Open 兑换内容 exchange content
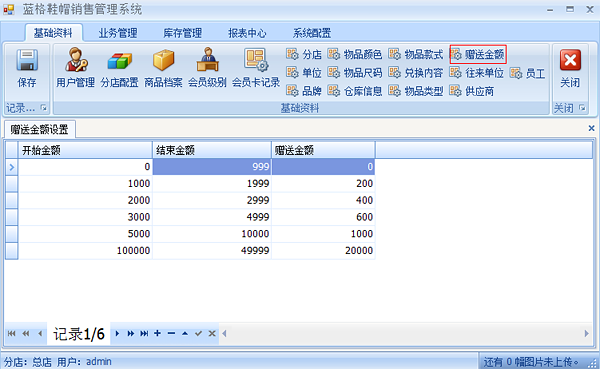 (x=416, y=73)
